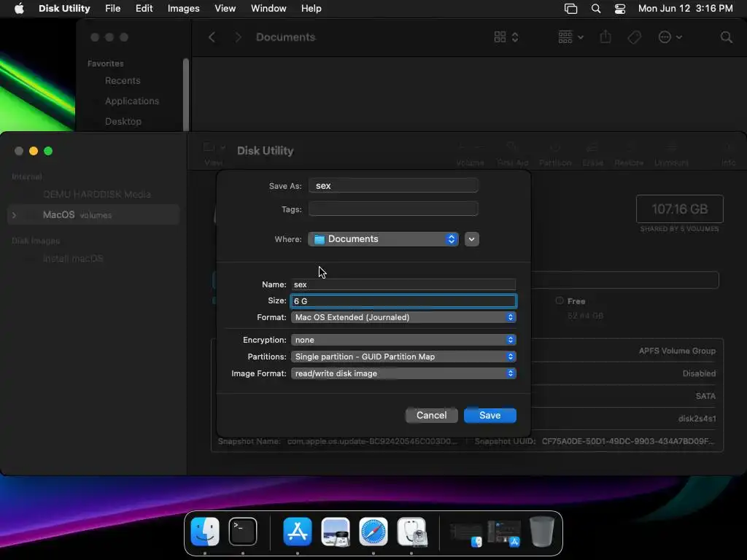Click the Unmount toolbar button
Image resolution: width=747 pixels, height=560 pixels.
point(671,154)
